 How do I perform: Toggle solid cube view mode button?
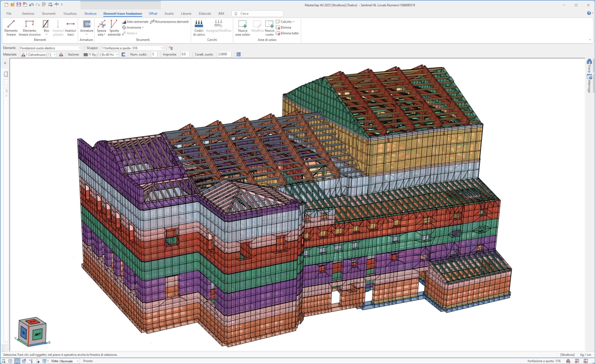tap(17, 361)
